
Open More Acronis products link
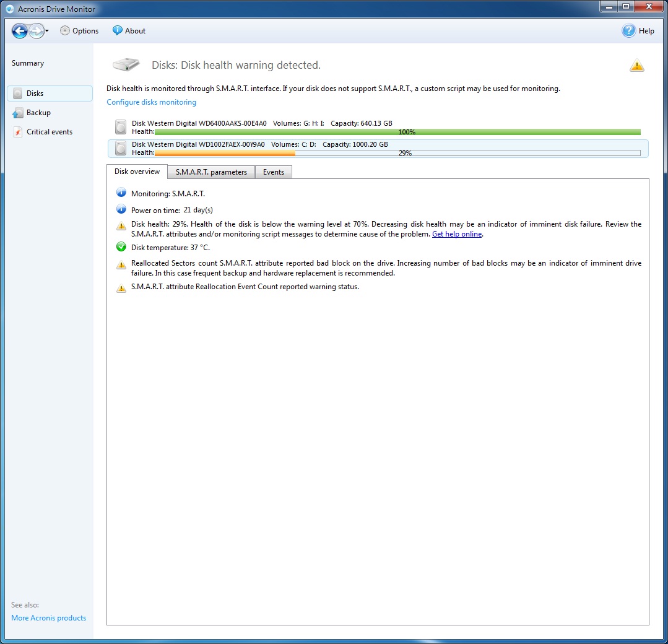[48, 618]
